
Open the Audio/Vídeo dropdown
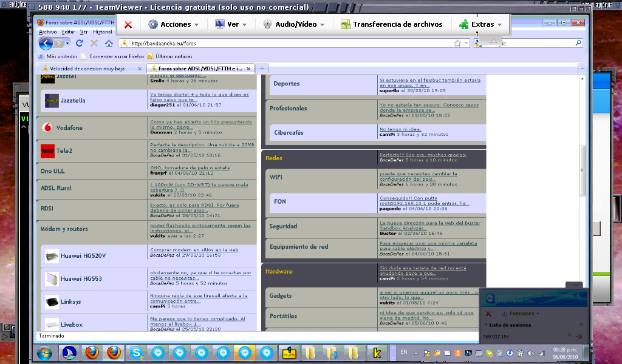click(293, 25)
